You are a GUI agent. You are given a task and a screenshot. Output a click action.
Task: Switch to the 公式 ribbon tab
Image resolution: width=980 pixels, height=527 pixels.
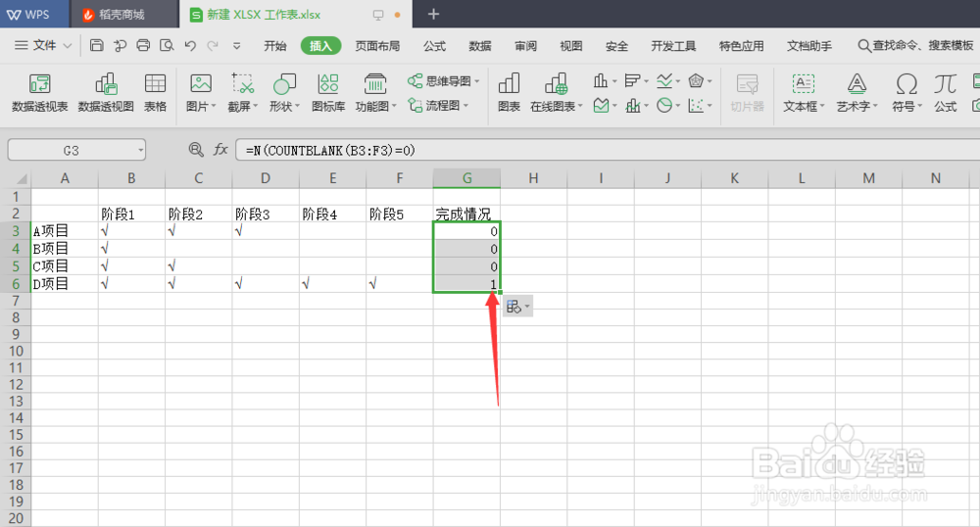[434, 46]
